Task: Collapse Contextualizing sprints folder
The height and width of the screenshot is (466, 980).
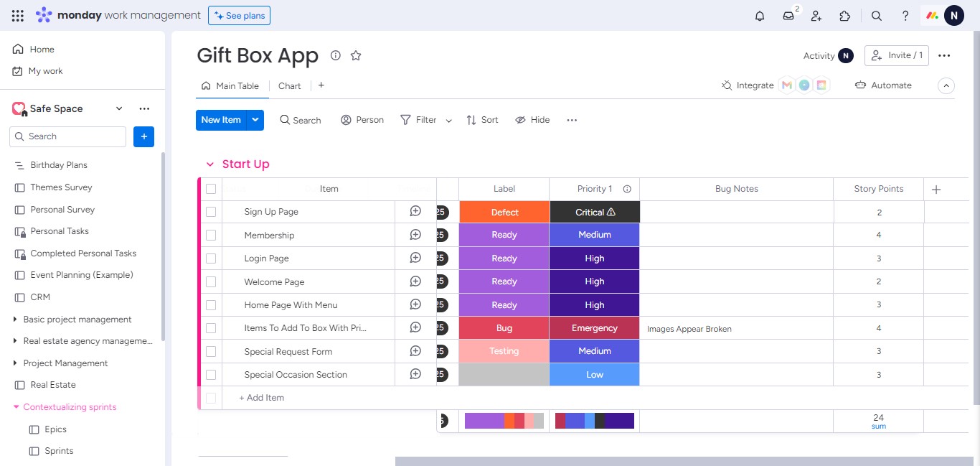Action: [x=17, y=407]
